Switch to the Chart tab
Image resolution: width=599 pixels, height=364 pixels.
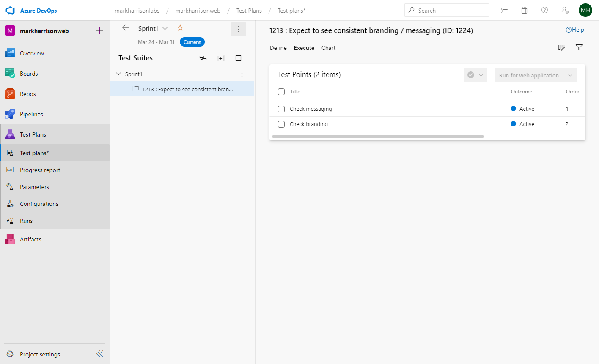pyautogui.click(x=328, y=48)
